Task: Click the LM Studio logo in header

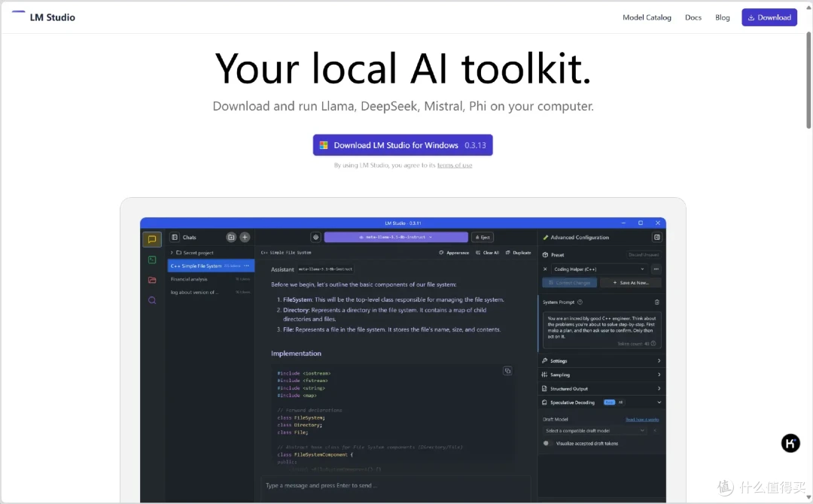Action: pos(44,17)
